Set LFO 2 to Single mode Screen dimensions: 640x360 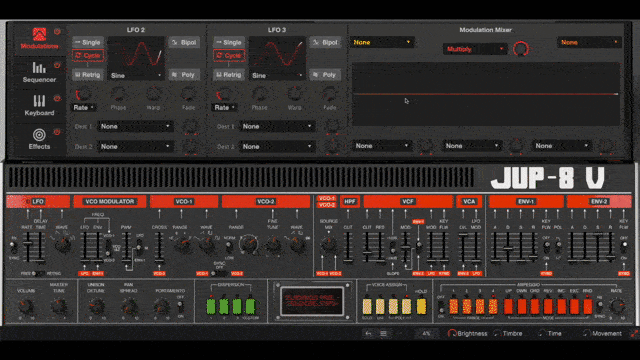[x=88, y=42]
